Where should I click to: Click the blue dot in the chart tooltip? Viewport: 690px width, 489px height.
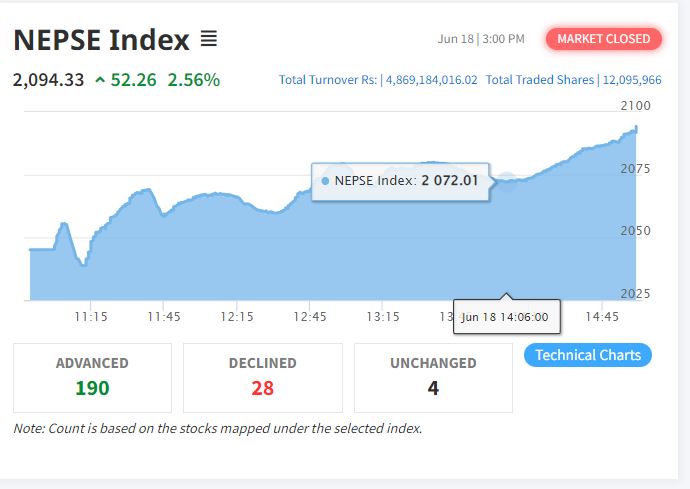pos(325,181)
